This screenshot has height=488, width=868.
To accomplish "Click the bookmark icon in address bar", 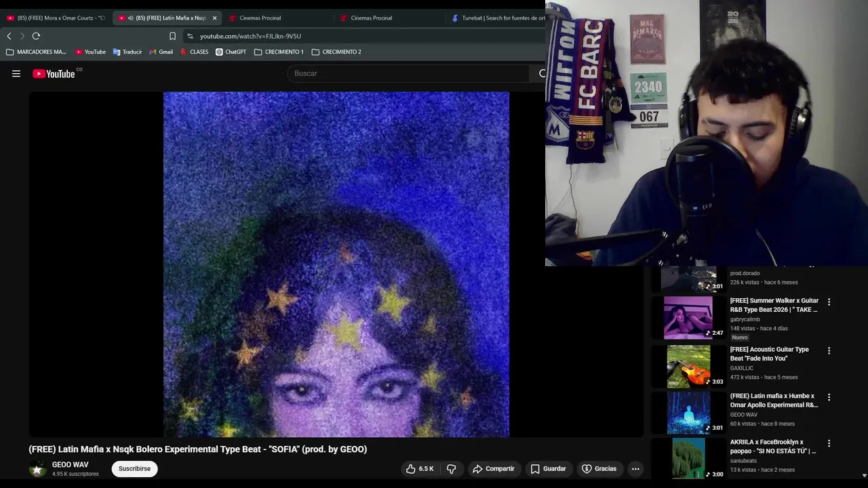I will 172,36.
